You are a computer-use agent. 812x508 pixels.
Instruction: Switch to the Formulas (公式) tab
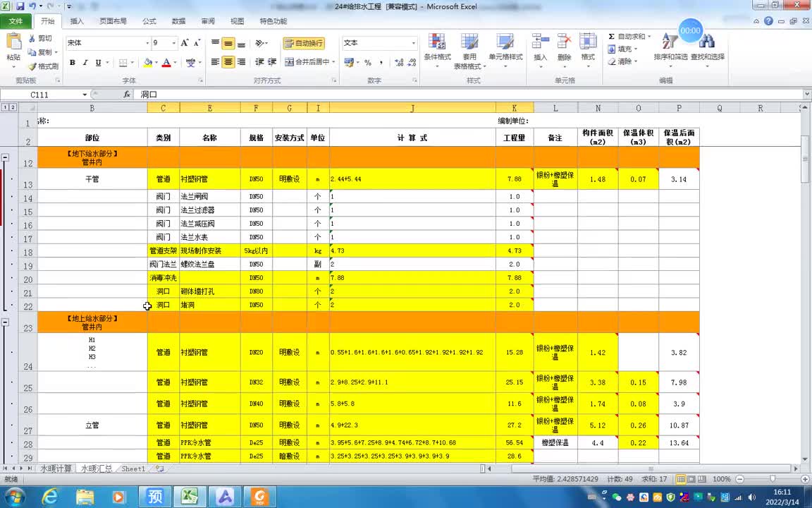click(149, 21)
